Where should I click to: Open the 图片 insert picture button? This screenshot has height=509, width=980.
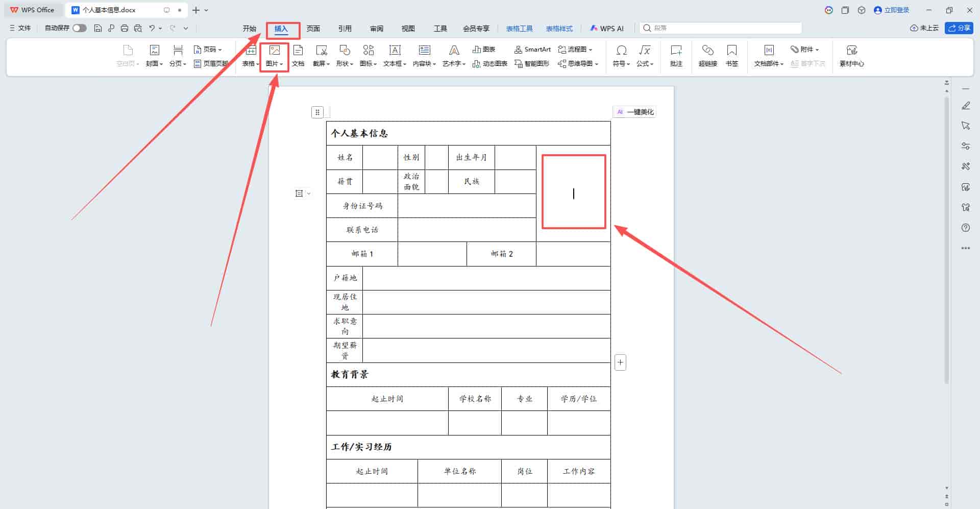coord(275,56)
